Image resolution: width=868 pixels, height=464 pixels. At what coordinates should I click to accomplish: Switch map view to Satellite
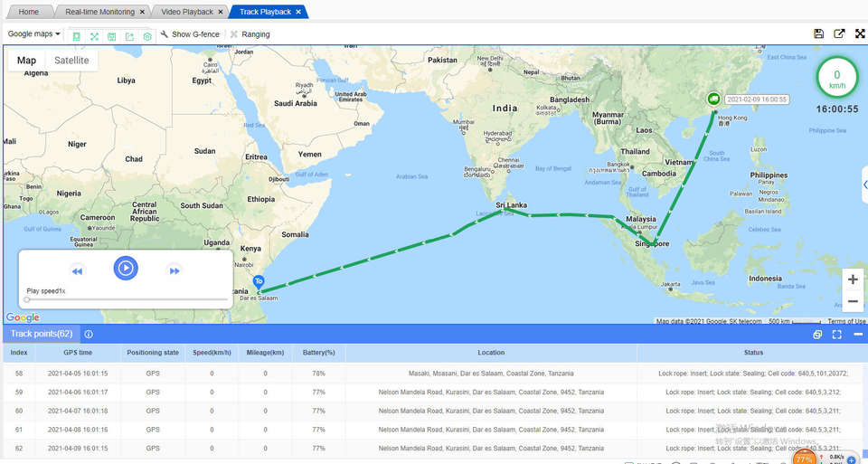coord(71,61)
